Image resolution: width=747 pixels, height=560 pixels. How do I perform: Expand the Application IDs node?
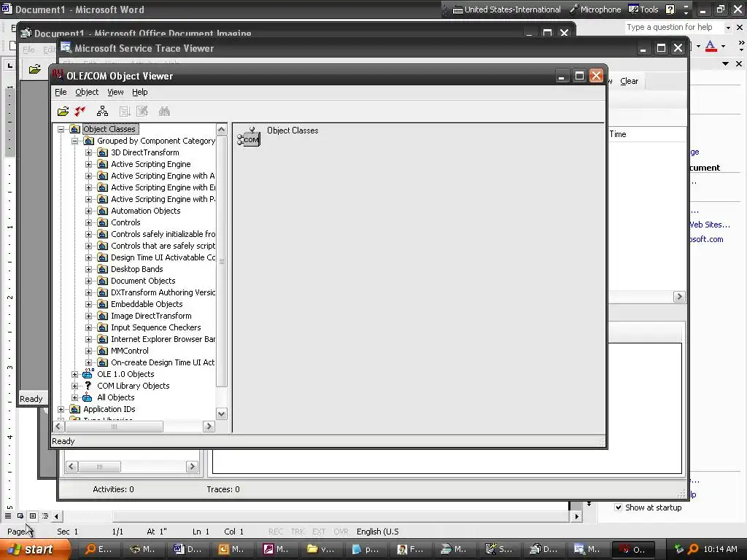pos(61,409)
